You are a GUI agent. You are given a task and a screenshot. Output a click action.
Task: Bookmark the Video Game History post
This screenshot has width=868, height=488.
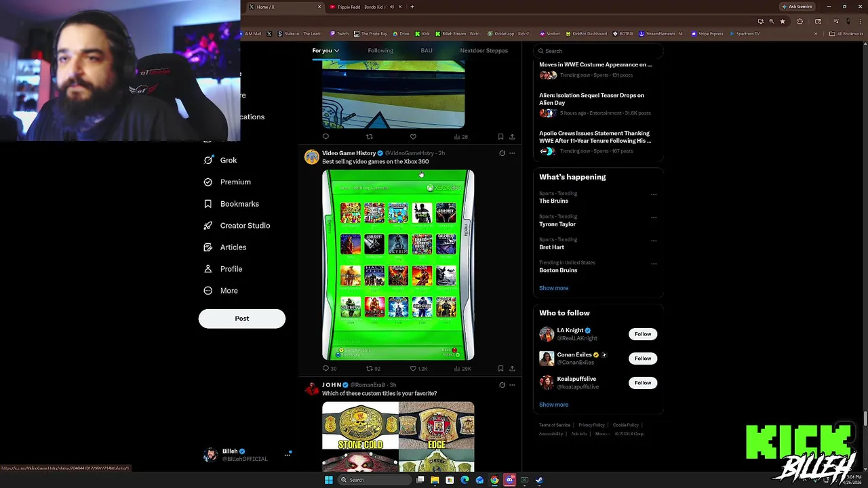500,369
